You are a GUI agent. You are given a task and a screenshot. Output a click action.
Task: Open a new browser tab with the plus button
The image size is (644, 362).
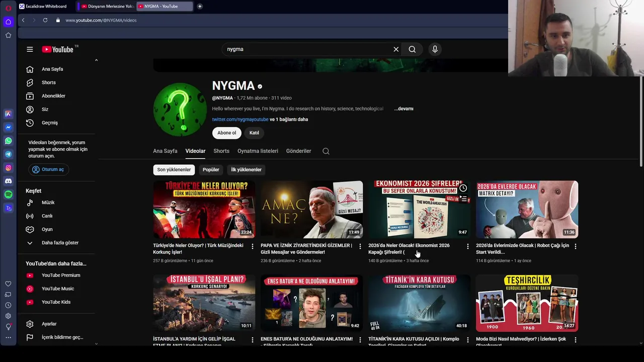tap(200, 7)
